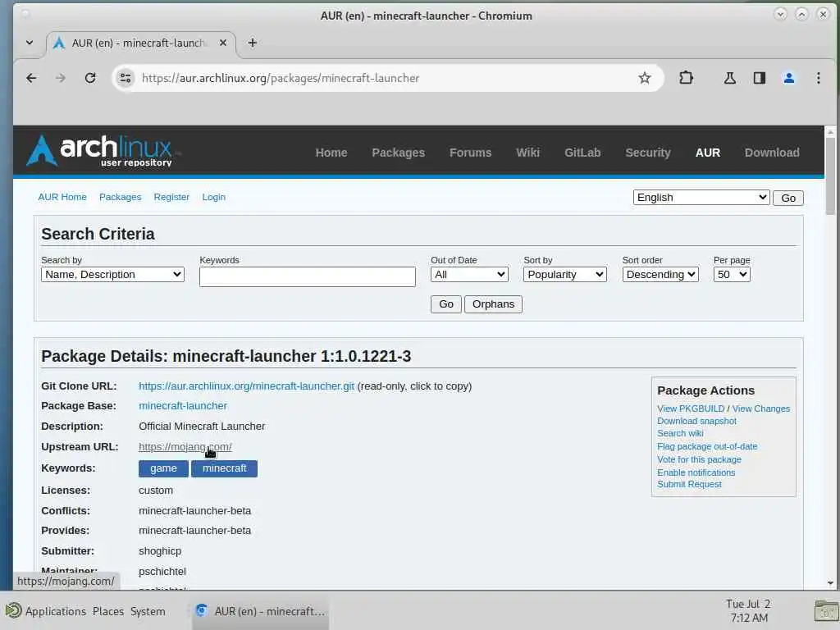
Task: Open View Changes link
Action: coord(760,409)
